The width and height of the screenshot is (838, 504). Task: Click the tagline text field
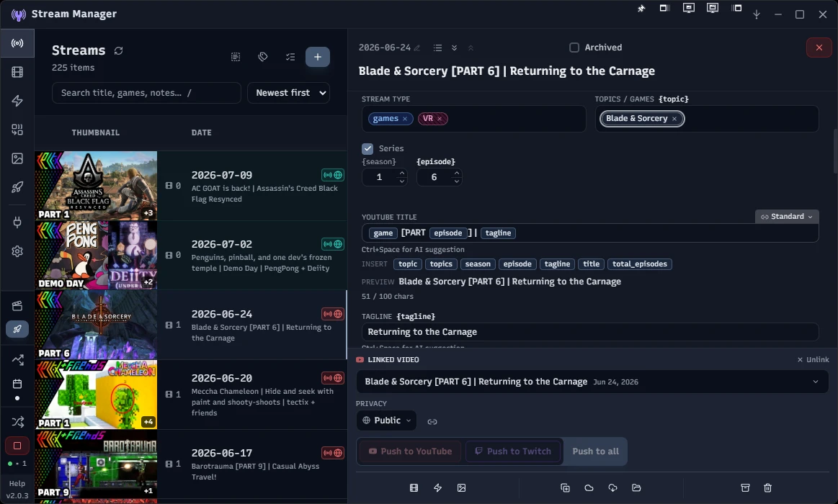590,332
